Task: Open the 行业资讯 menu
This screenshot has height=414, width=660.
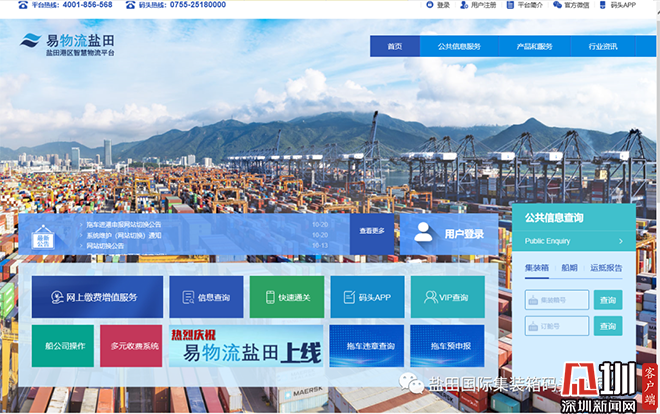Action: 603,47
